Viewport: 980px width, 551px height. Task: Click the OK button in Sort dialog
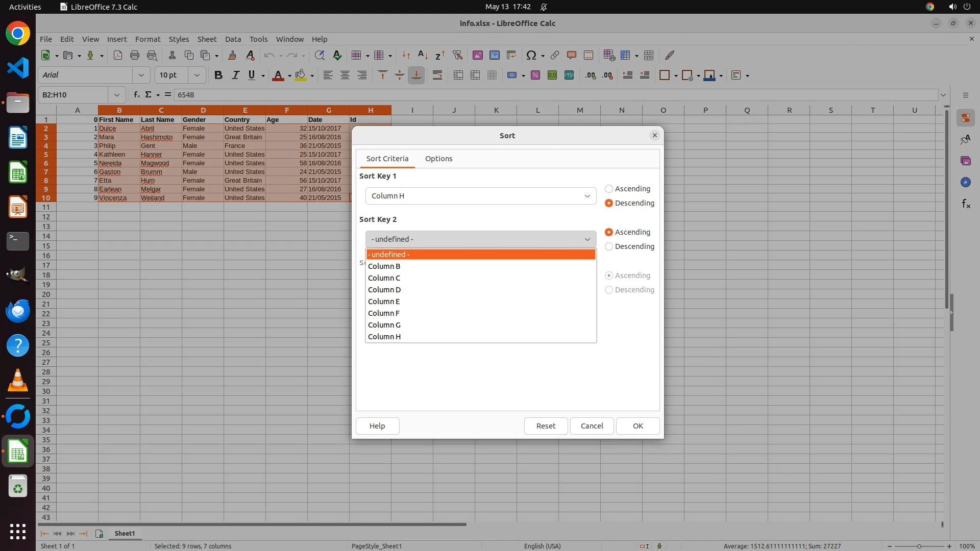pos(638,426)
